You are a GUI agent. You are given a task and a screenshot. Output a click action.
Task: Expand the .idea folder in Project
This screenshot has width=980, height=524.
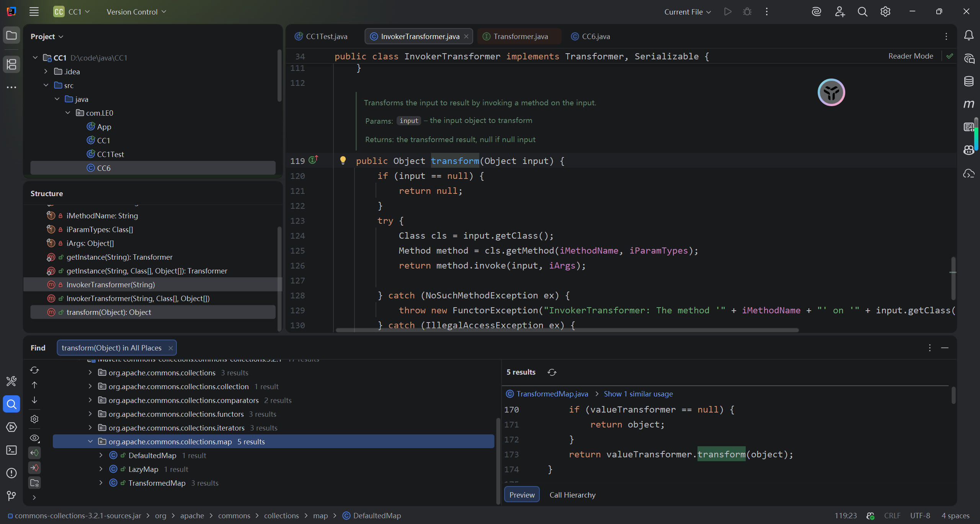click(x=46, y=72)
